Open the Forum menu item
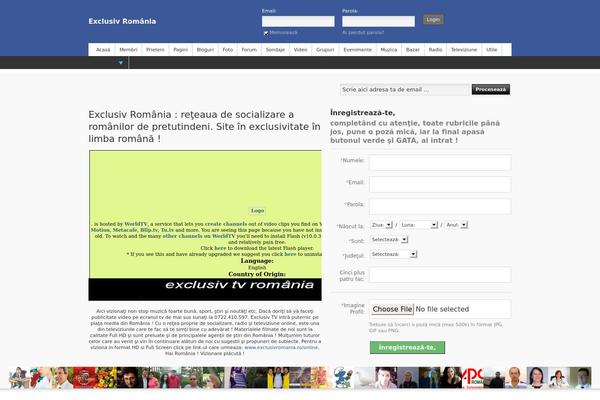Viewport: 600px width, 400px height. 249,50
